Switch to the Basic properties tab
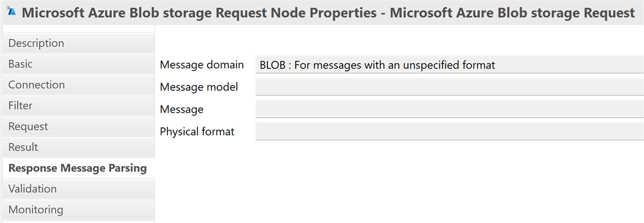 20,64
